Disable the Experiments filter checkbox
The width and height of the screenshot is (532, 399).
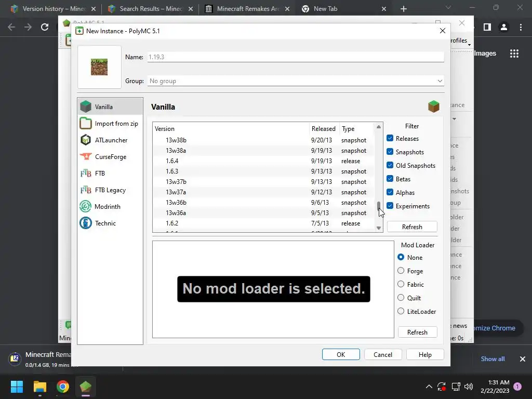coord(390,206)
